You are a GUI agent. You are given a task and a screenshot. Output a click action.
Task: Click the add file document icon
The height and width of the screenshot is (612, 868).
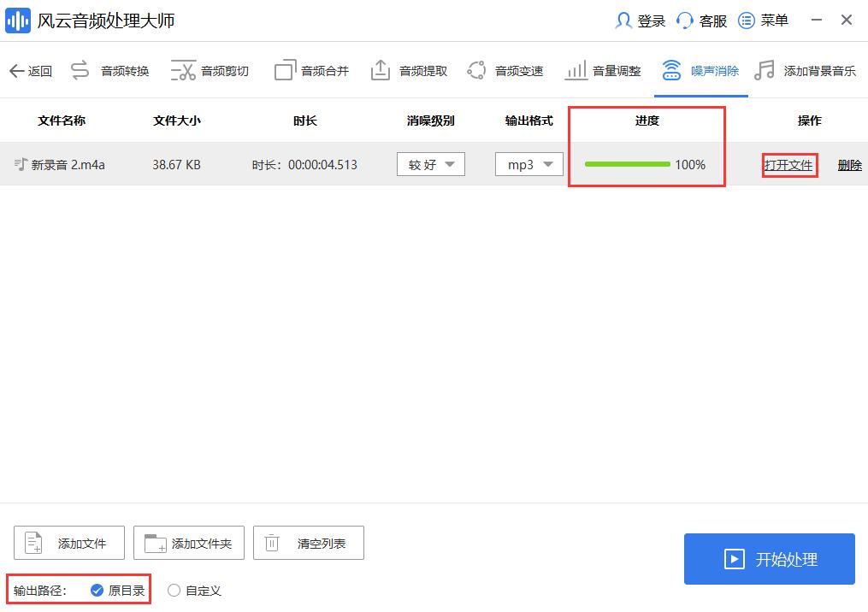pyautogui.click(x=33, y=543)
